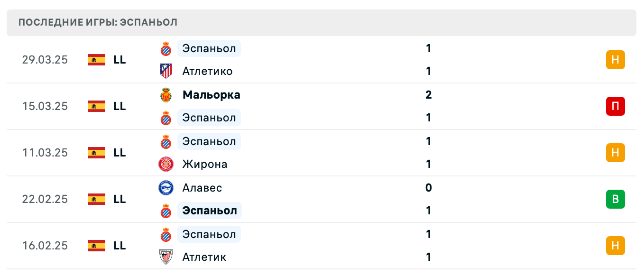Image resolution: width=644 pixels, height=276 pixels.
Task: Open the Алавес team link
Action: click(202, 188)
